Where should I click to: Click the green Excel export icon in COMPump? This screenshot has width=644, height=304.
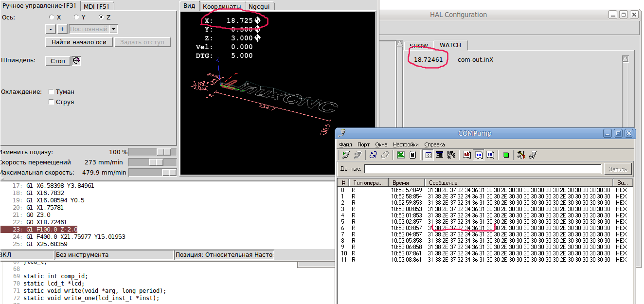[401, 155]
